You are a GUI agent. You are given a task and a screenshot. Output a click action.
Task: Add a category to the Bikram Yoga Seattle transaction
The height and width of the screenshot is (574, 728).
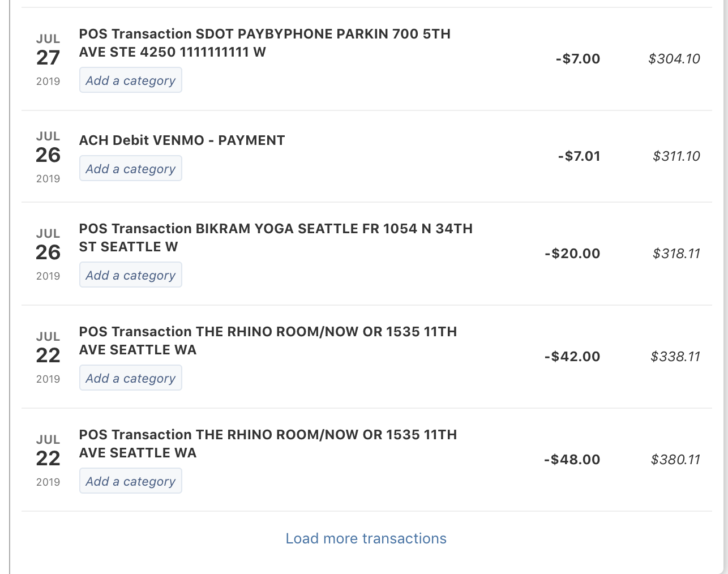[x=130, y=275]
